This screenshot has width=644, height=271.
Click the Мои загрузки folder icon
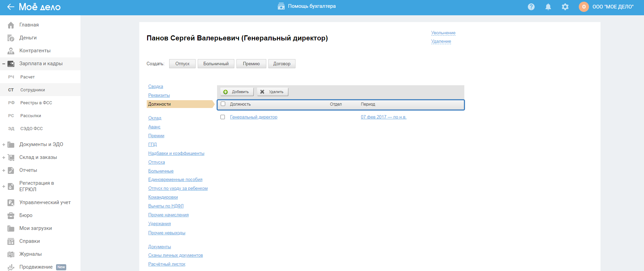point(11,229)
